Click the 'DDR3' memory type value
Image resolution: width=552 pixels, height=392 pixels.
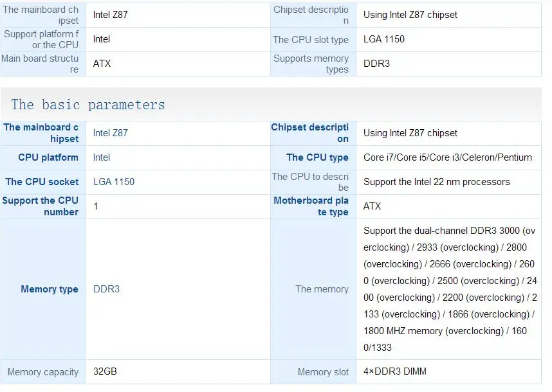(x=106, y=289)
